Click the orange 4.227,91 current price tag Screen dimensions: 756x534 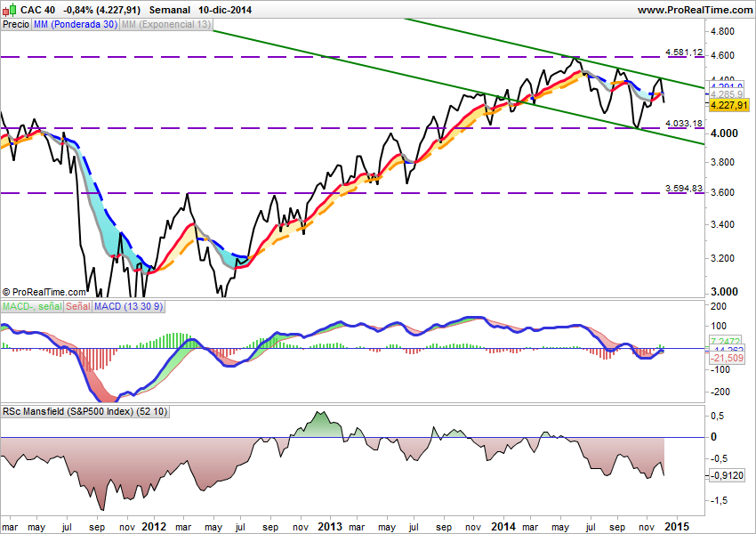click(x=728, y=104)
